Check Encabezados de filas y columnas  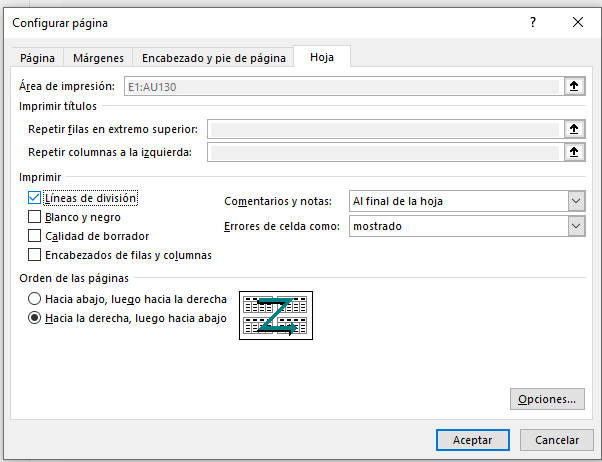[36, 255]
